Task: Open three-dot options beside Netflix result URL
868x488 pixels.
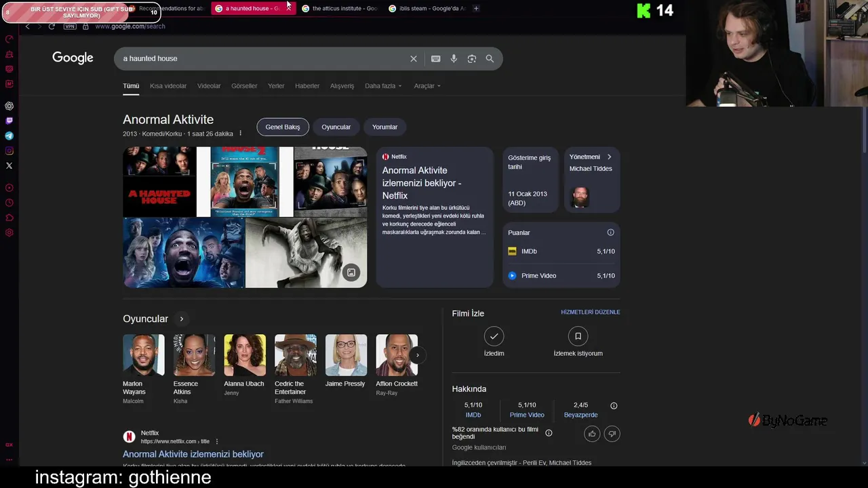Action: coord(217,441)
